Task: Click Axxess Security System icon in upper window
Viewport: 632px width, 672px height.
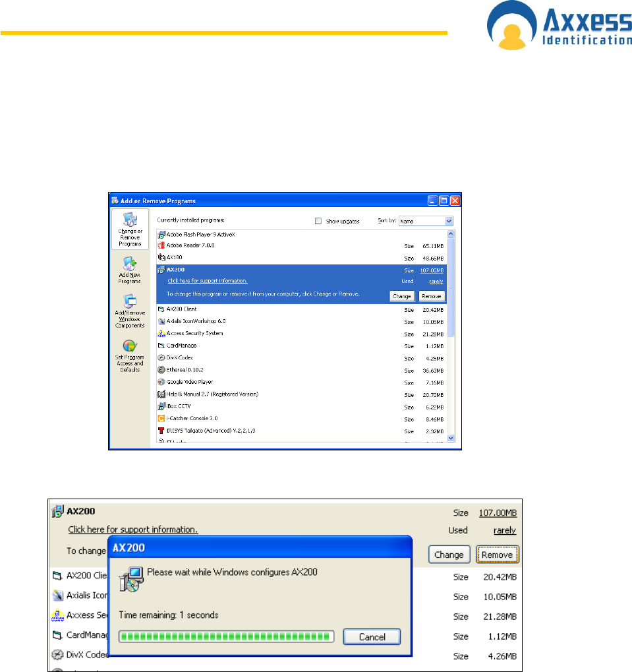Action: [161, 333]
